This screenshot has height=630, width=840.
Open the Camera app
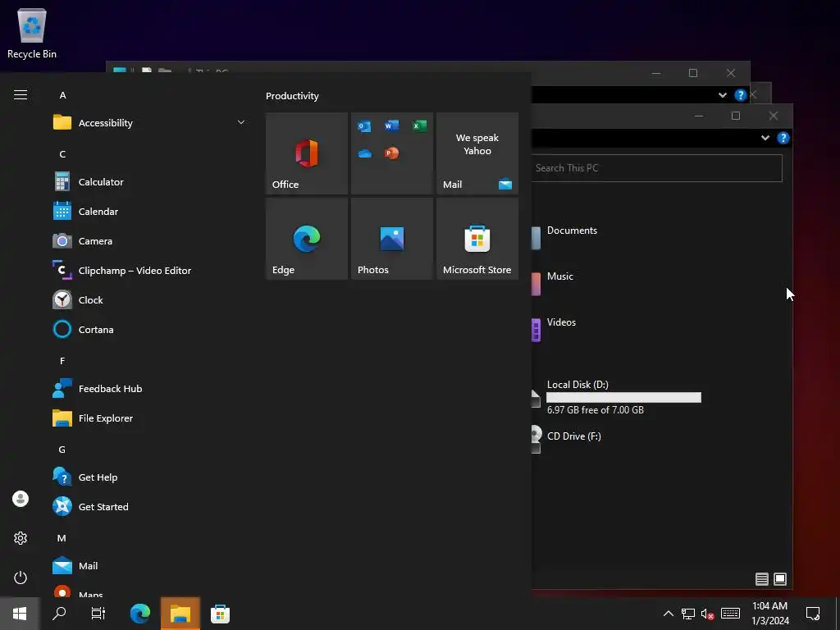(150, 241)
